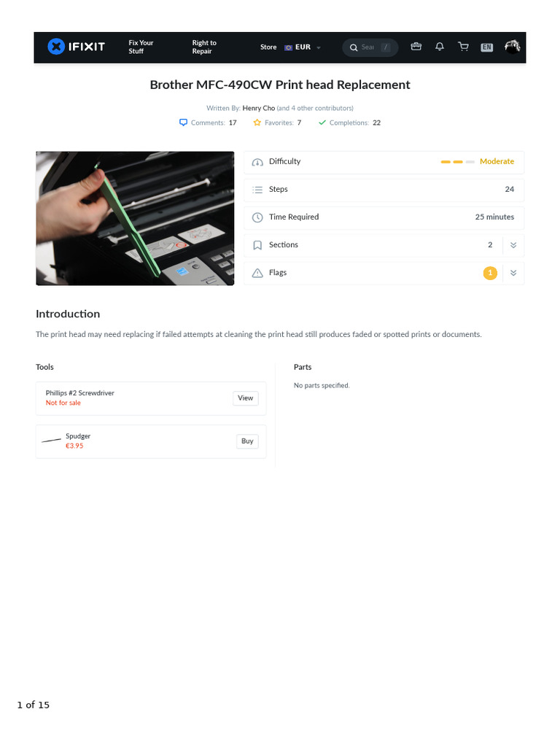The image size is (560, 747).
Task: Click the Completions checkmark icon
Action: [x=322, y=123]
